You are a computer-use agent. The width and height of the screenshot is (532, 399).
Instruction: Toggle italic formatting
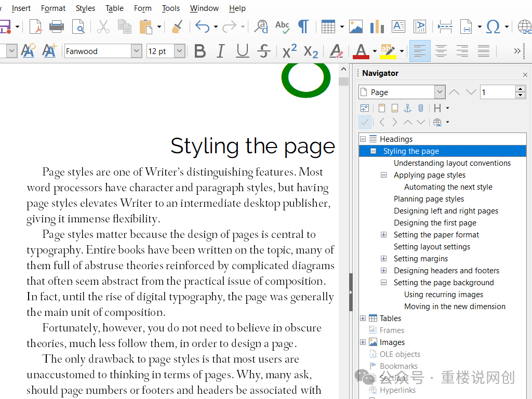tap(221, 51)
